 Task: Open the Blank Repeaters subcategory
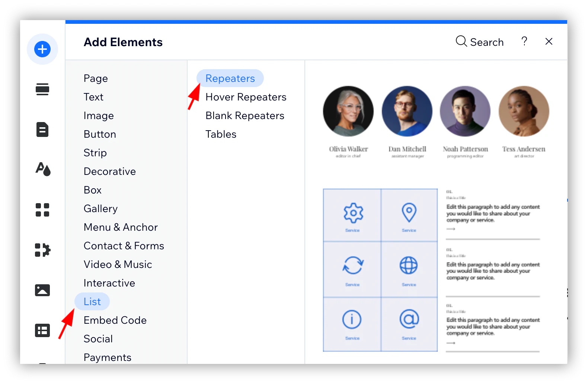[x=245, y=116]
